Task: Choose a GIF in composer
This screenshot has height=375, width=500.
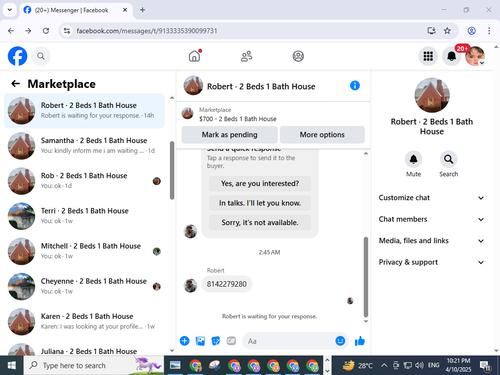Action: click(x=231, y=341)
